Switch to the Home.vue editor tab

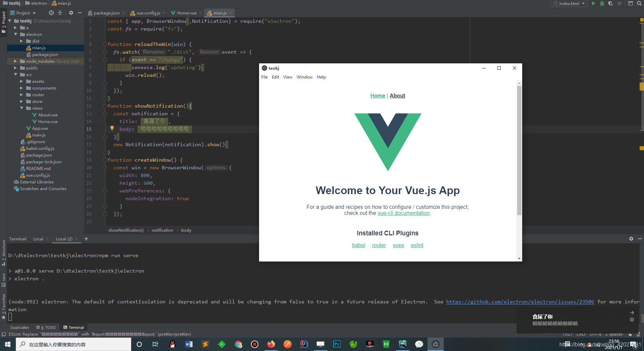[187, 13]
